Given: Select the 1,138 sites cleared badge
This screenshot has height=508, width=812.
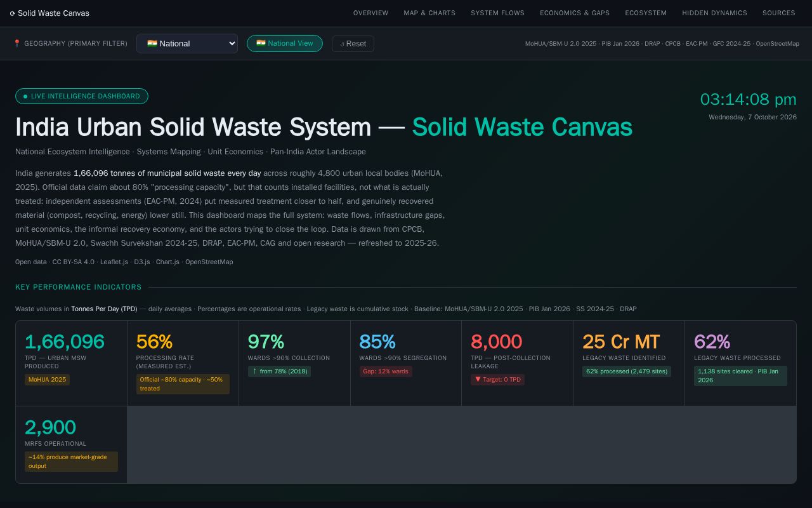Looking at the screenshot, I should 740,376.
